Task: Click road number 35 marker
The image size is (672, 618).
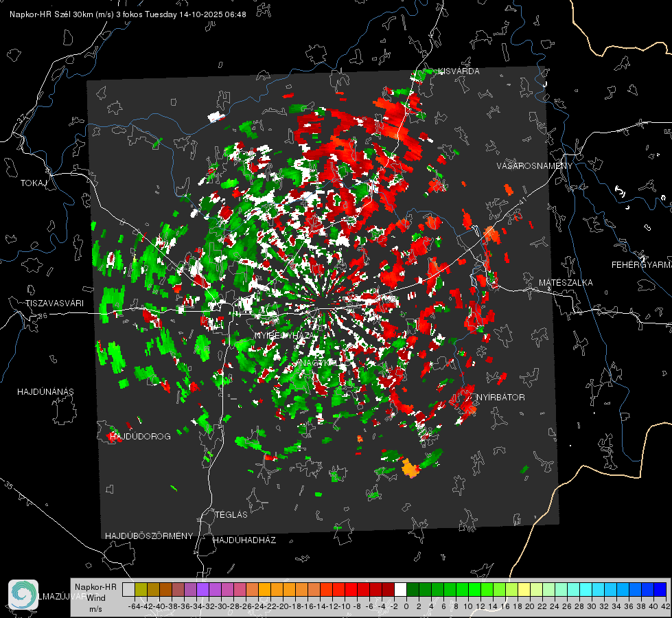Action: click(8, 485)
